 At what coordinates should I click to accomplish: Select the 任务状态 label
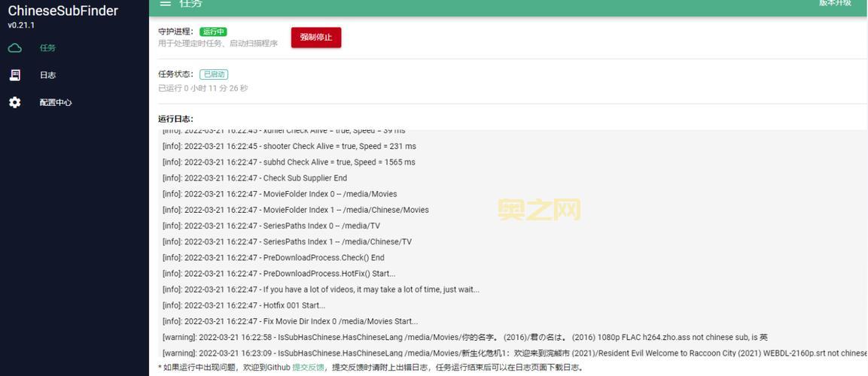176,74
